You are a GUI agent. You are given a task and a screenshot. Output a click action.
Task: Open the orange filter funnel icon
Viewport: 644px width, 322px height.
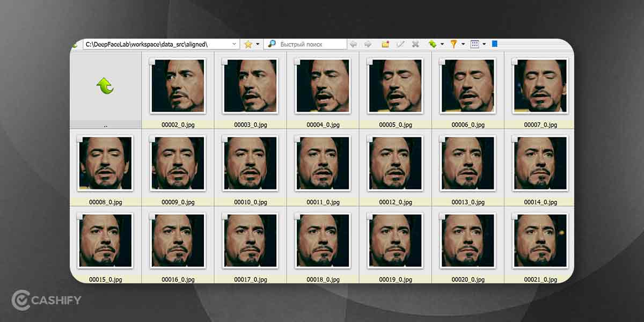[453, 43]
